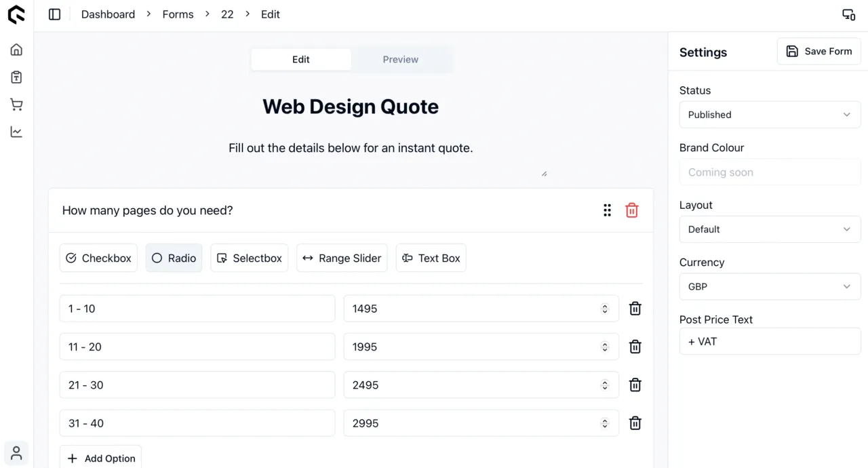The image size is (868, 468).
Task: Open the user profile icon in sidebar
Action: tap(16, 453)
